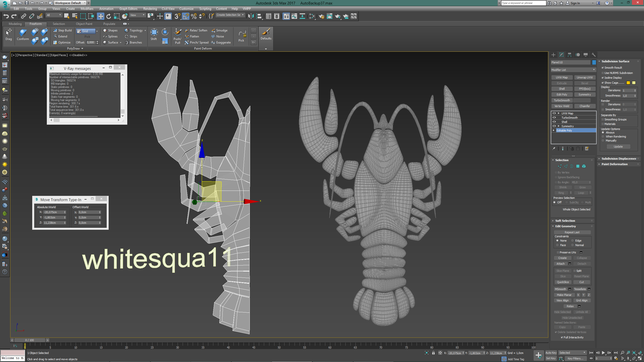Select the Shift paint deform tool

point(154,34)
